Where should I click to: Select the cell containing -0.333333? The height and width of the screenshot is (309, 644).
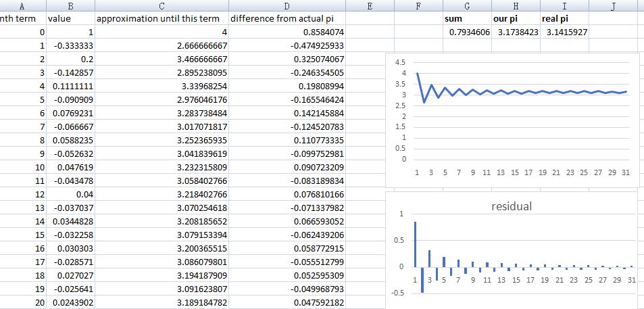coord(71,45)
